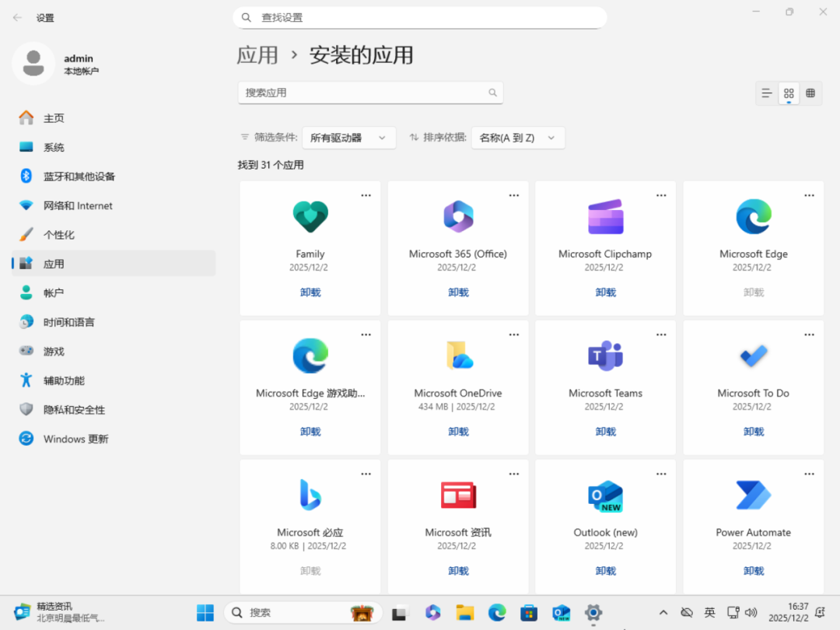Open 个性化 settings section

(x=114, y=235)
